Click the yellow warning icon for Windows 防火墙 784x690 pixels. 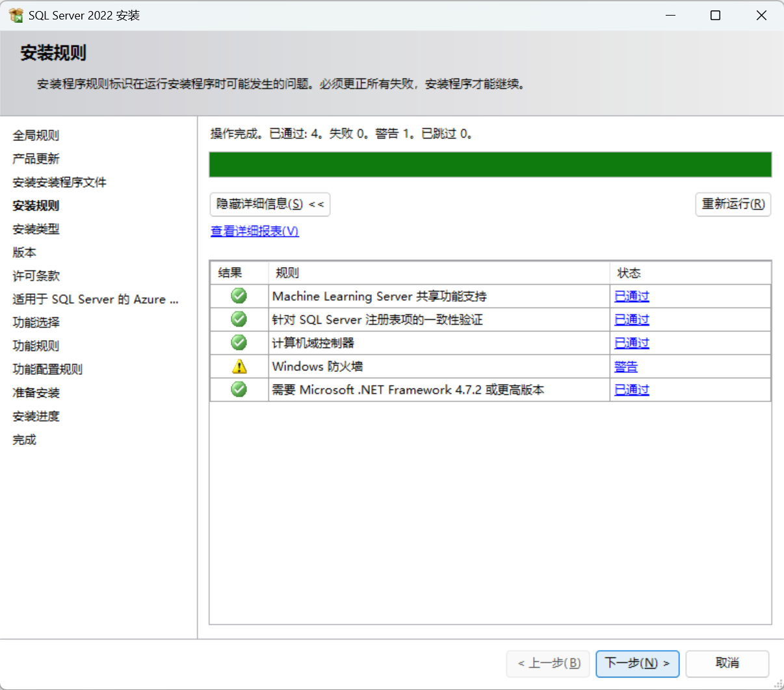239,366
